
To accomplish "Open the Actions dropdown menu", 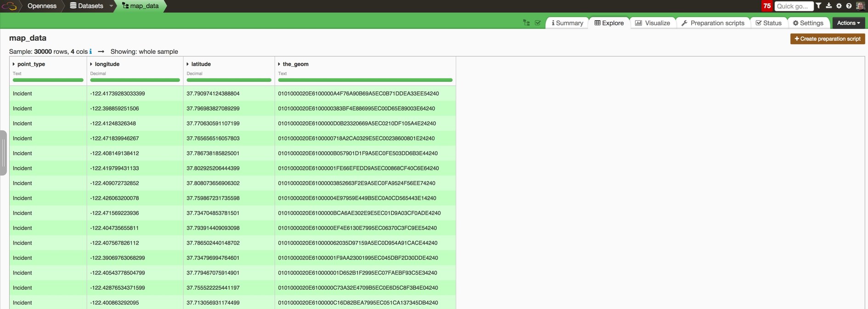I will [x=848, y=23].
